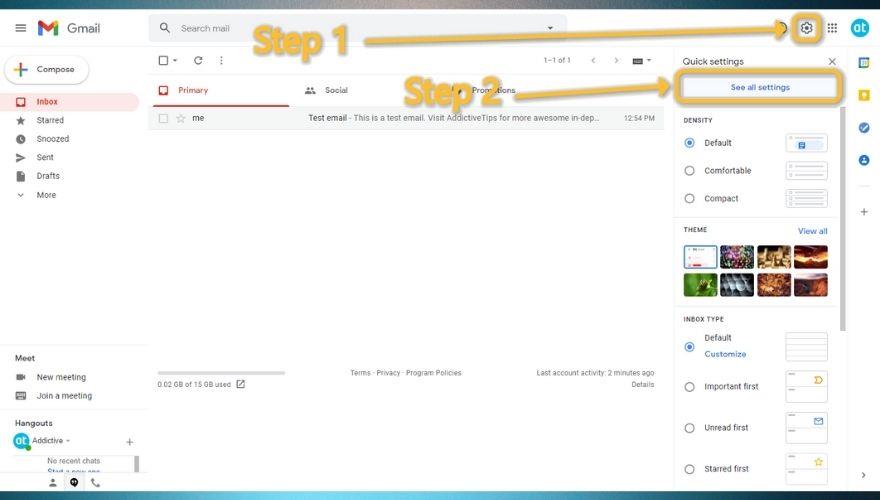The width and height of the screenshot is (880, 500).
Task: Open the Settings gear icon
Action: click(807, 28)
